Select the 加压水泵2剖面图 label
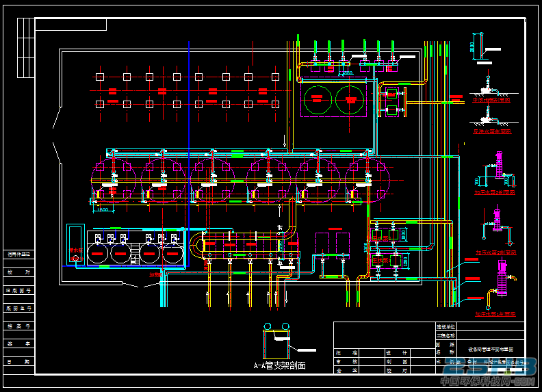Viewport: 542px width, 392px height. point(496,252)
